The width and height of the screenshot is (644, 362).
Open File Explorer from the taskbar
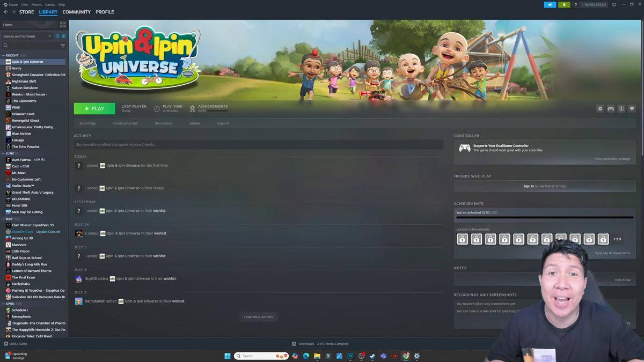tap(317, 356)
